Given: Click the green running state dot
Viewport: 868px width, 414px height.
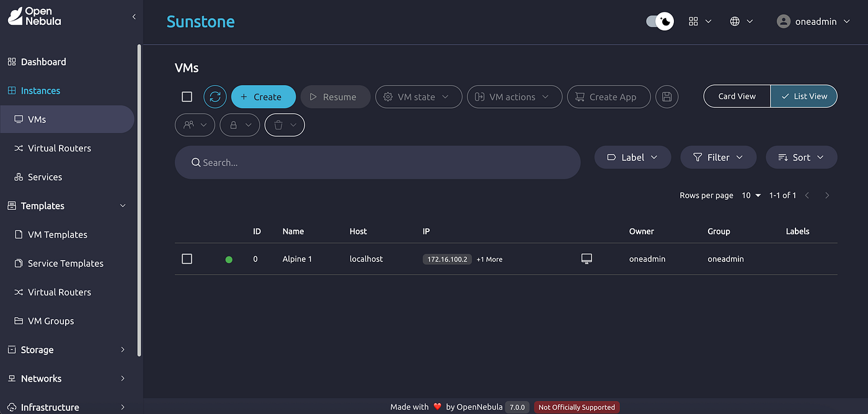Looking at the screenshot, I should point(229,259).
